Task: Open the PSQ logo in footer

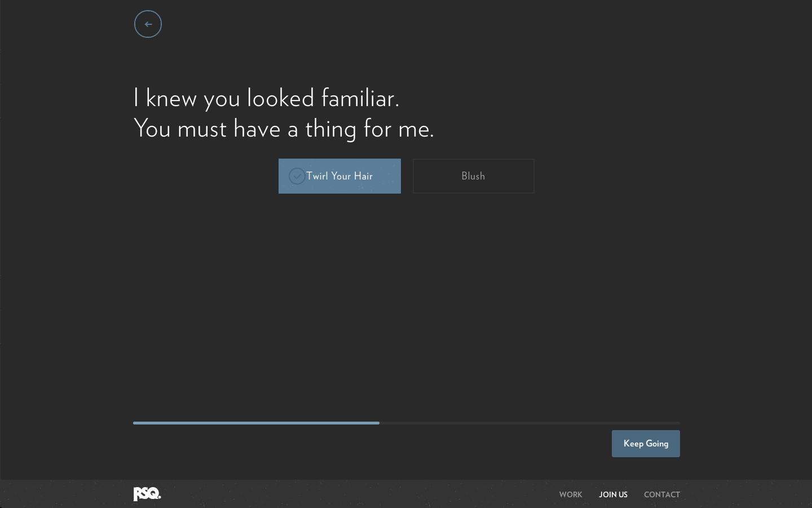Action: (147, 494)
